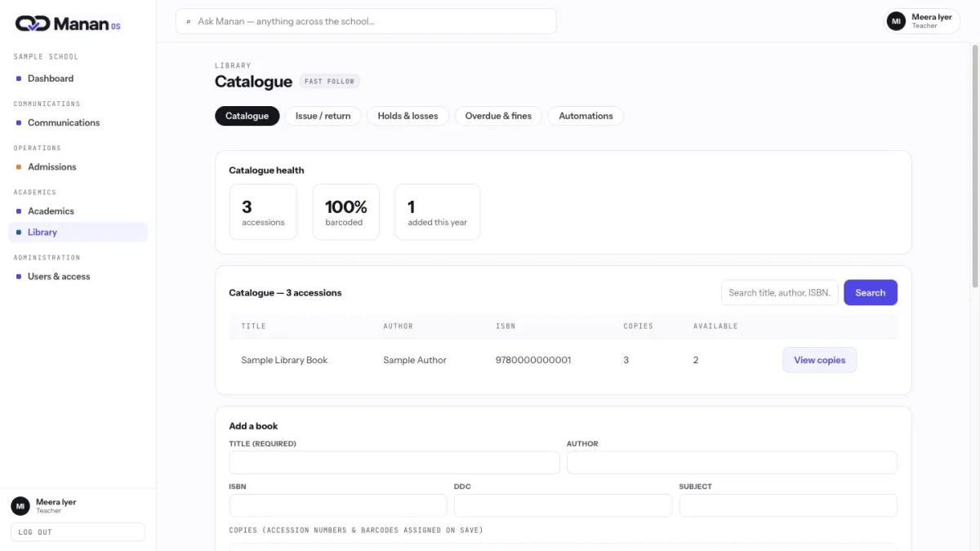Click the 'Sample Author' cell
This screenshot has height=551, width=980.
(415, 360)
